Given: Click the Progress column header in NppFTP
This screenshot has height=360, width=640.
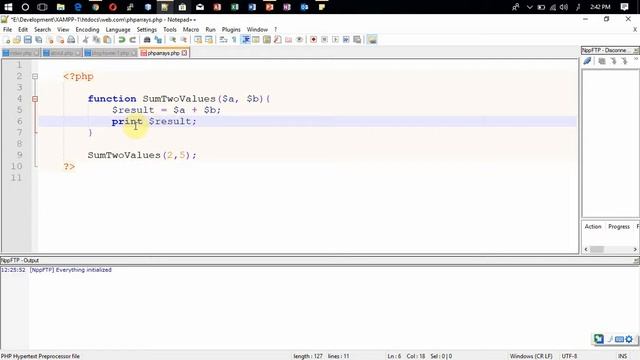Looking at the screenshot, I should point(619,227).
